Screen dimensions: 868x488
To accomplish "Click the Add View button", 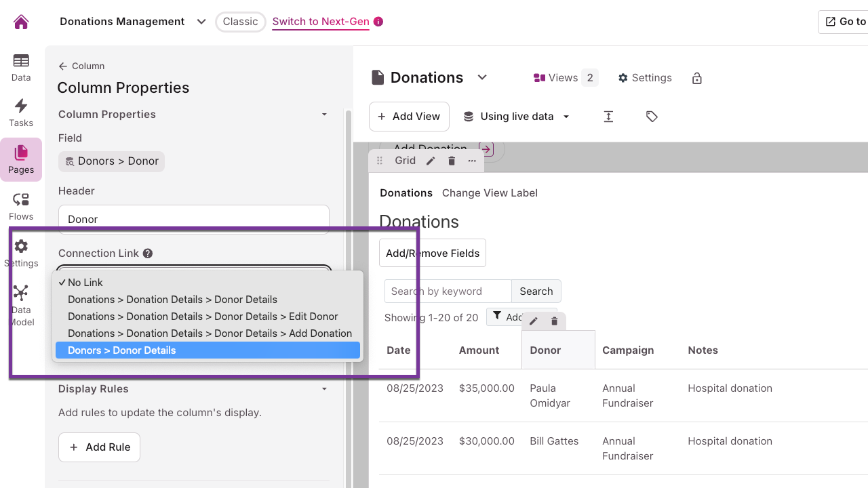I will 409,116.
